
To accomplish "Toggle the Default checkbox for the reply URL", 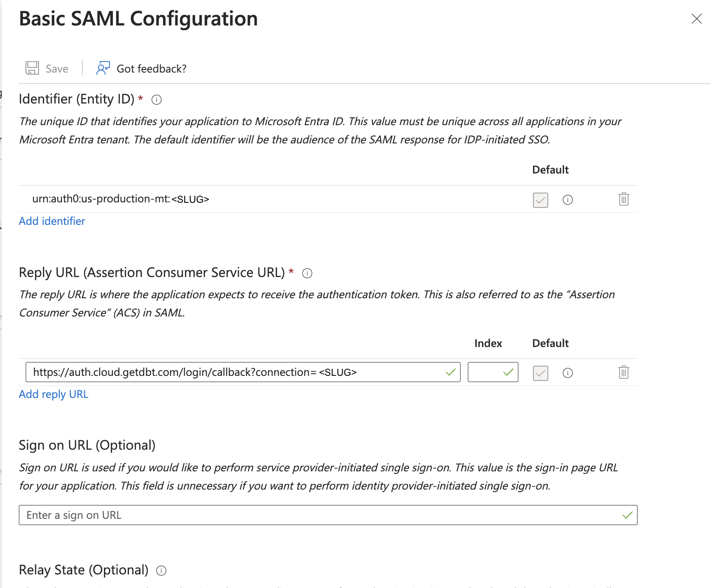I will pos(540,373).
